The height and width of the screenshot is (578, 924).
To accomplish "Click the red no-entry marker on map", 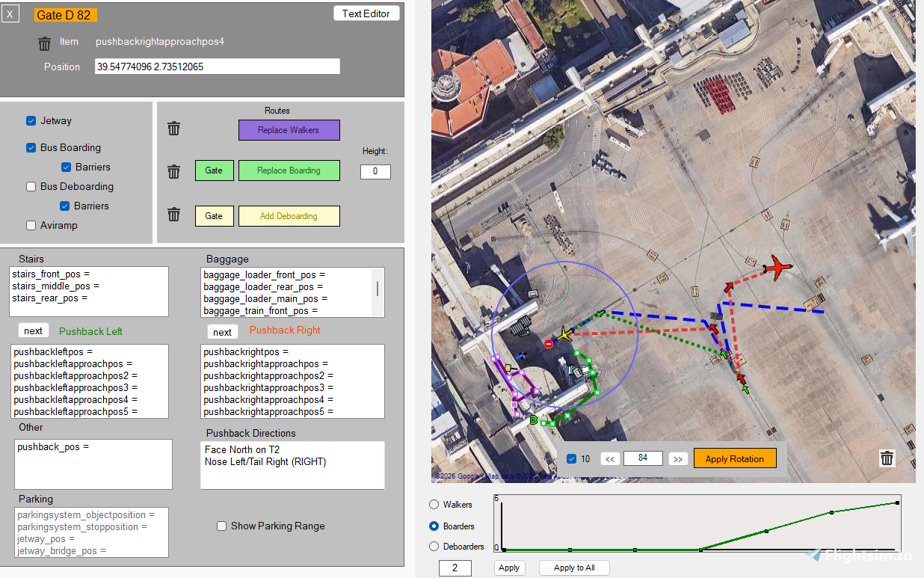I will [x=549, y=343].
